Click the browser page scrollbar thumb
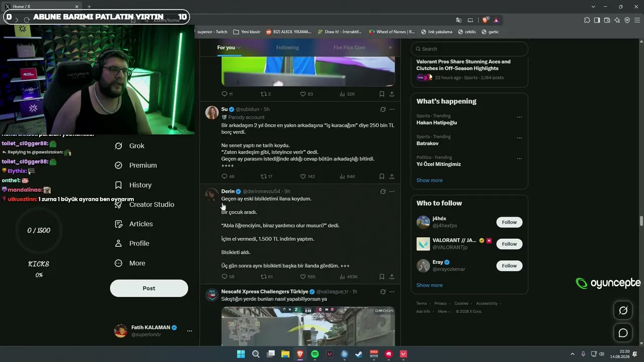644x362 pixels. click(x=641, y=221)
